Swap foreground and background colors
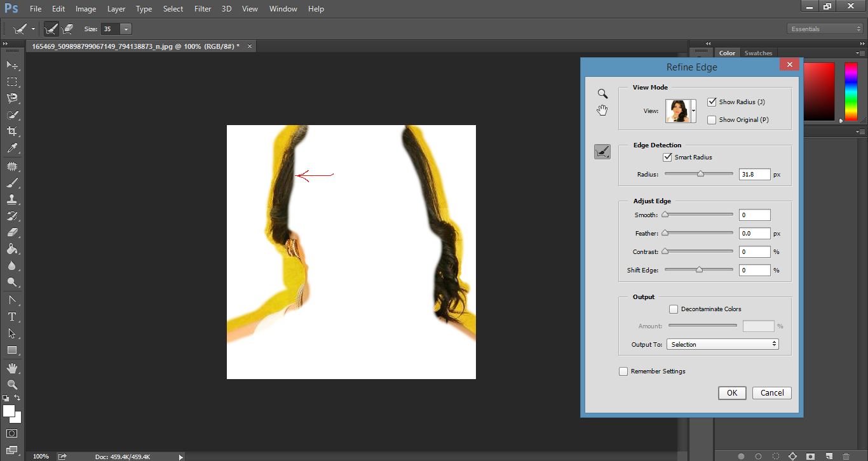868x461 pixels. click(18, 398)
